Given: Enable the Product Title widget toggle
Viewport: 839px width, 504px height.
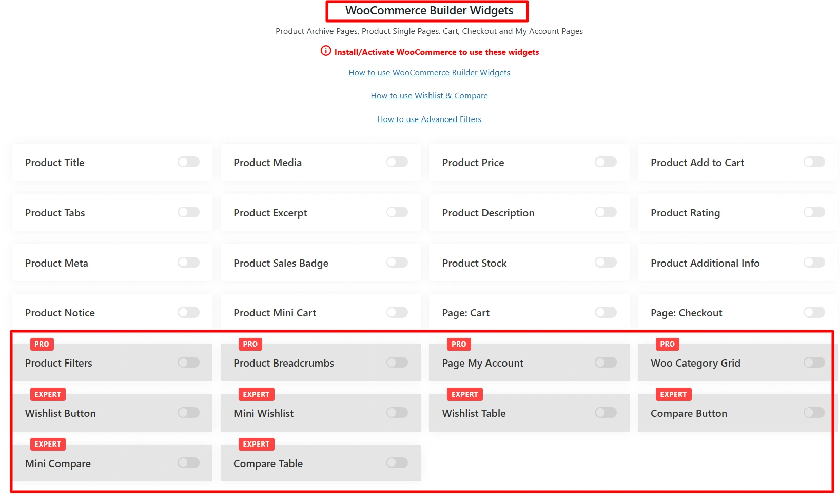Looking at the screenshot, I should (188, 162).
